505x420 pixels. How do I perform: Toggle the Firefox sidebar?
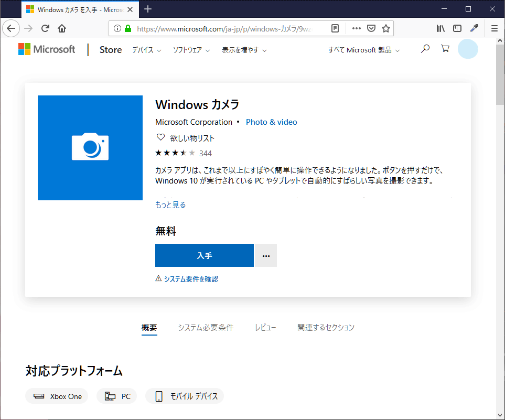pos(457,28)
